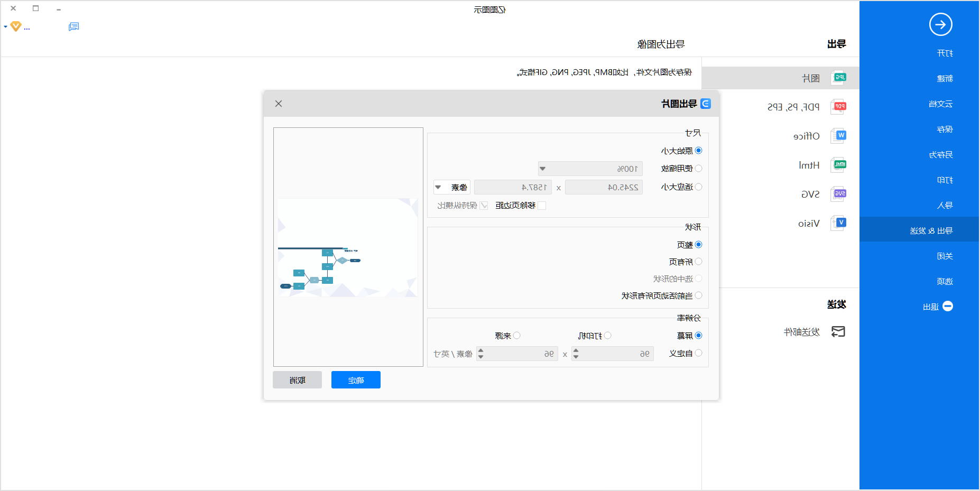Click the 退出 exit icon in the sidebar
Viewport: 980px width, 491px height.
[x=948, y=306]
